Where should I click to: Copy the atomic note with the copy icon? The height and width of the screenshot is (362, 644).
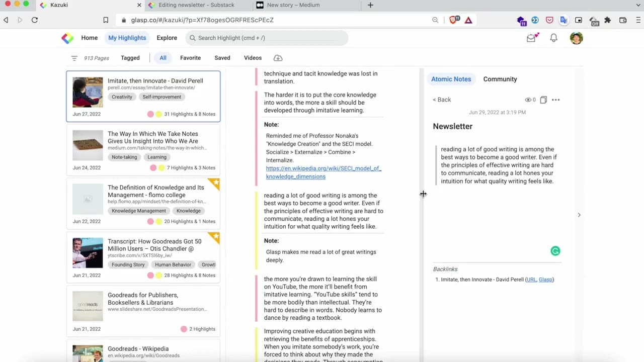543,100
